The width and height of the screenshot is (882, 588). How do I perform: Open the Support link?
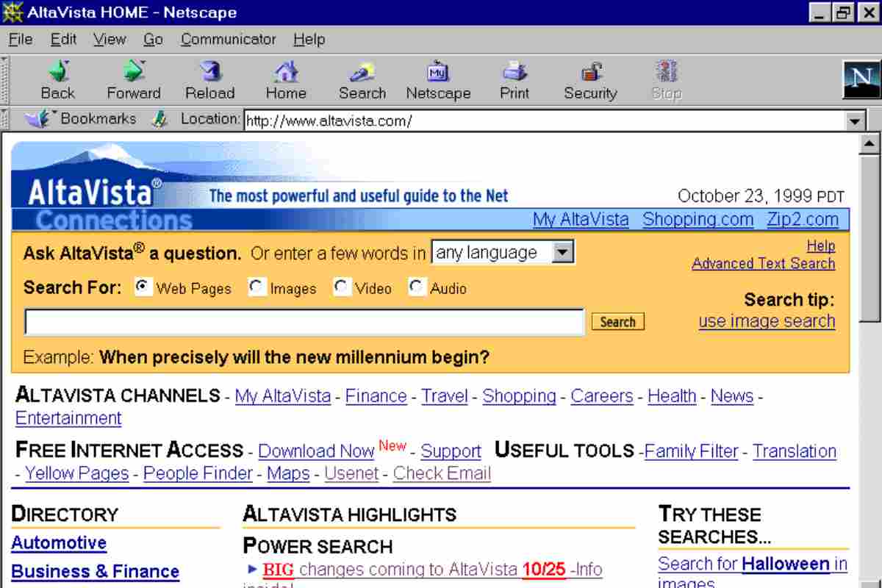pos(451,451)
